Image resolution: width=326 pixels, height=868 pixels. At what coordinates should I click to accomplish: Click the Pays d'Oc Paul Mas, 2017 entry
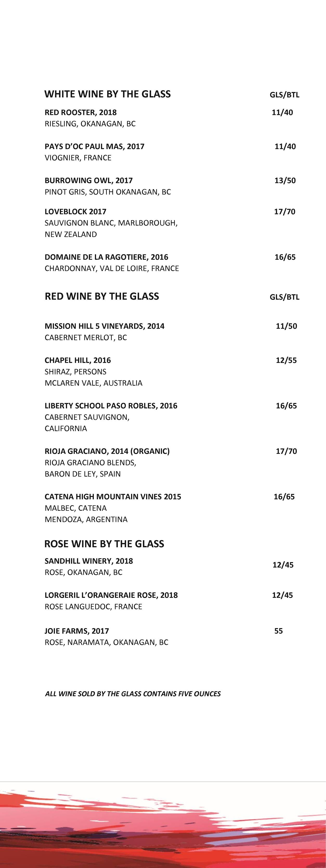point(94,147)
